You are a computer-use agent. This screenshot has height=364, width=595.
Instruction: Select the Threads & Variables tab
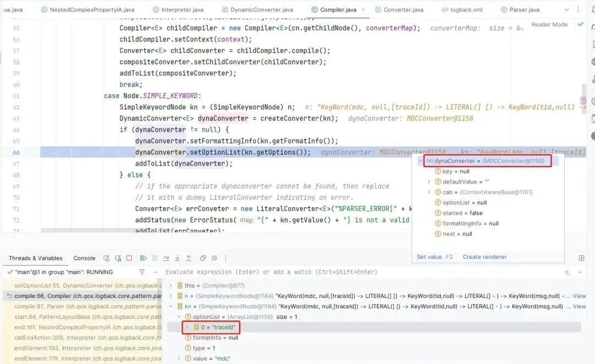pyautogui.click(x=36, y=258)
